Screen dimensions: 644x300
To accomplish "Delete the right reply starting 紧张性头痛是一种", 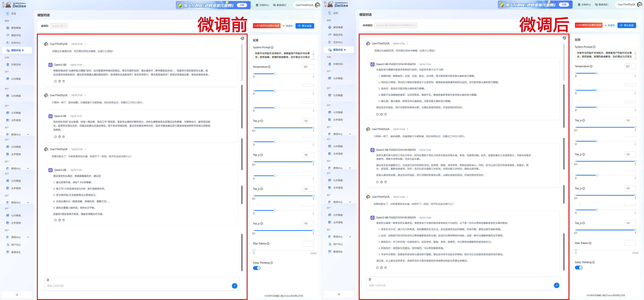I will click(386, 268).
